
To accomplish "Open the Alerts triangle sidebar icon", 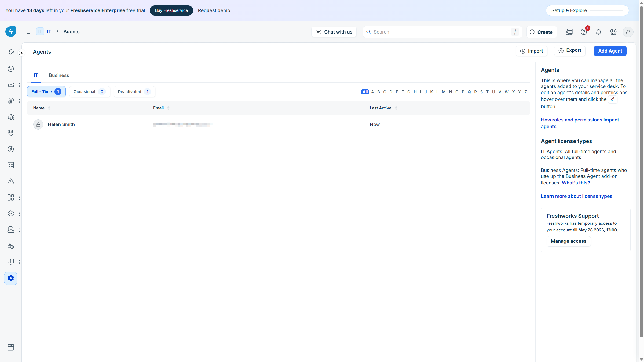I will pyautogui.click(x=11, y=182).
